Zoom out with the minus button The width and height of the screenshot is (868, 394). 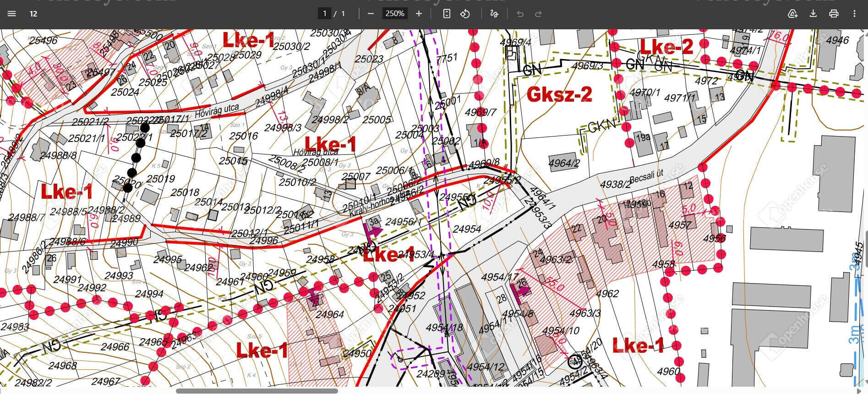click(x=371, y=14)
